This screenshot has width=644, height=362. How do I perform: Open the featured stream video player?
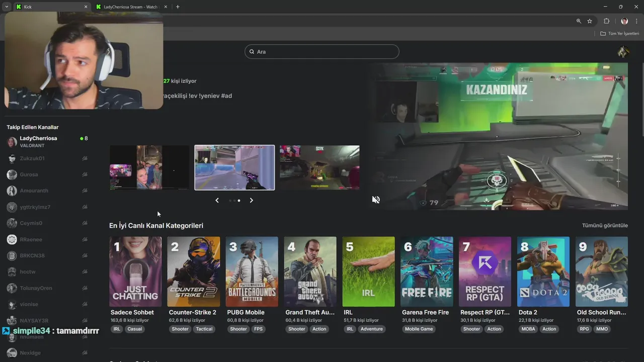point(498,136)
